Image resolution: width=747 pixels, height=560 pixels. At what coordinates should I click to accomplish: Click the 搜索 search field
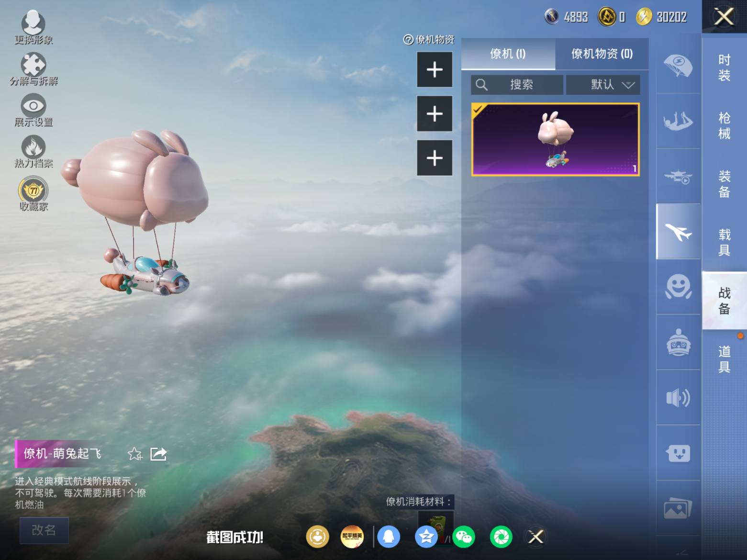click(517, 85)
